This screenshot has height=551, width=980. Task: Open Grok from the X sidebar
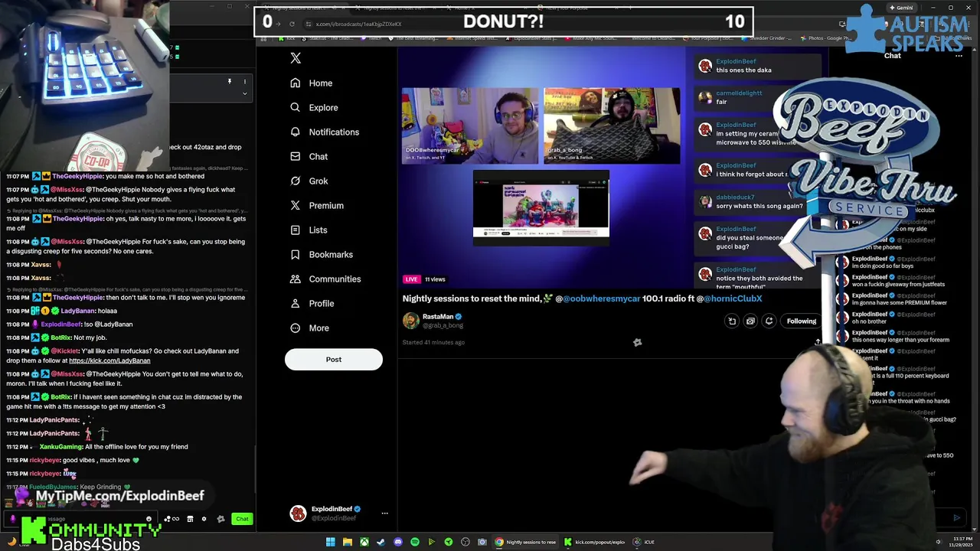(x=309, y=181)
